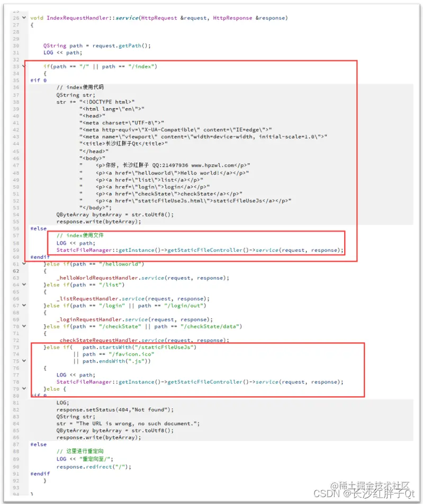
Task: Click the 'staticFileUseJs.html' anchor line
Action: click(x=185, y=200)
